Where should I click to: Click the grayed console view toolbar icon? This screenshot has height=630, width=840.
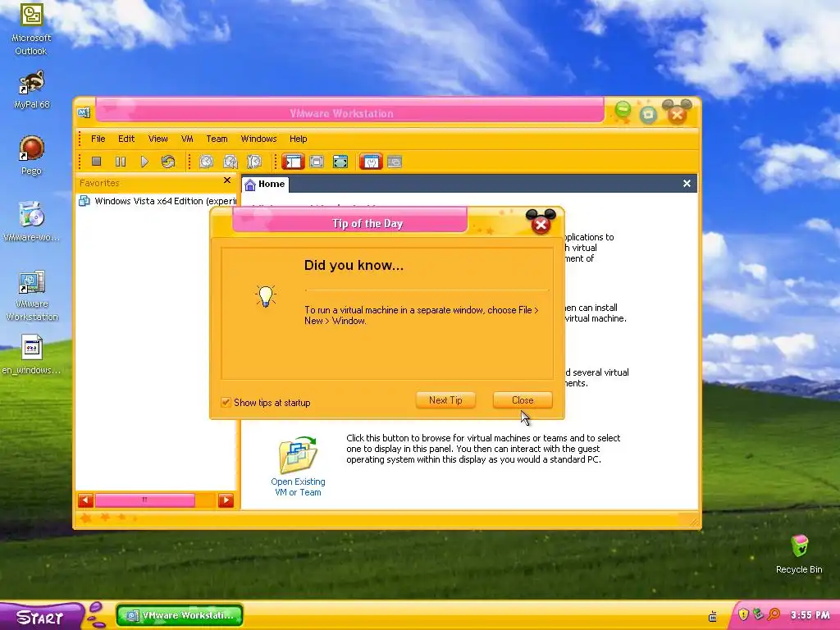click(x=395, y=162)
